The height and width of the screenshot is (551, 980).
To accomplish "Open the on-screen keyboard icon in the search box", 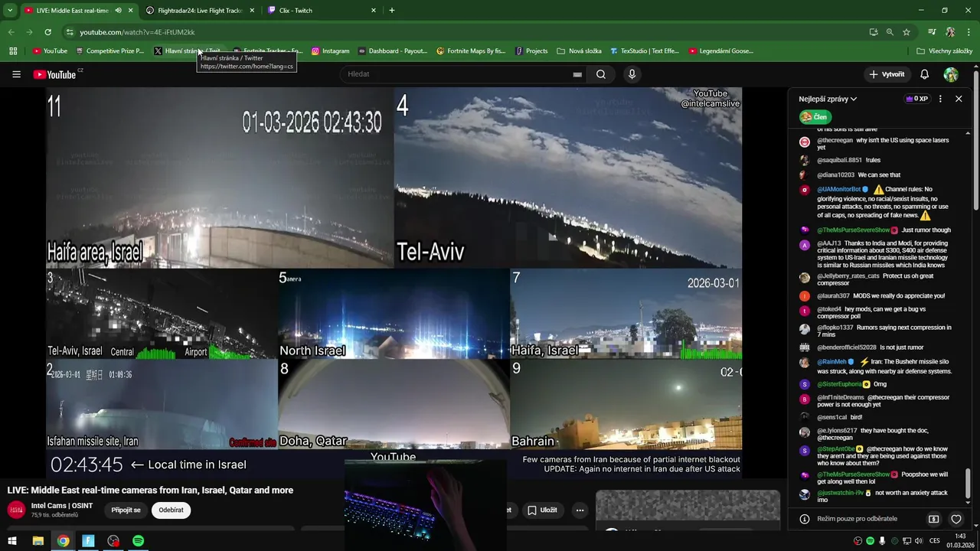I will [x=577, y=74].
